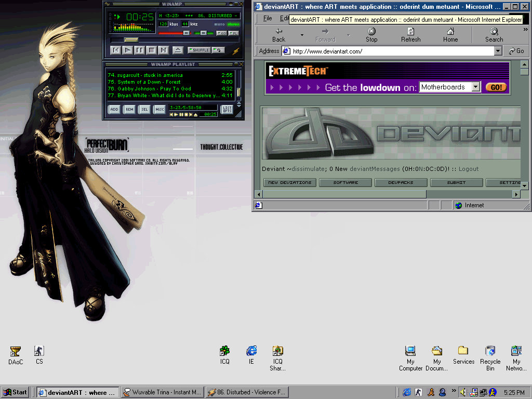
Task: Click the Go button beside address bar
Action: tap(516, 51)
